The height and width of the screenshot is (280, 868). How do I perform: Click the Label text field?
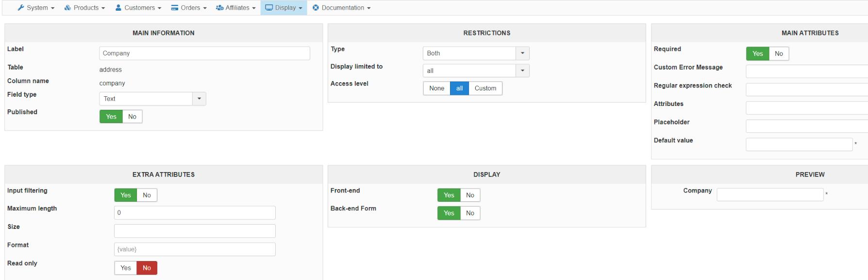point(204,53)
